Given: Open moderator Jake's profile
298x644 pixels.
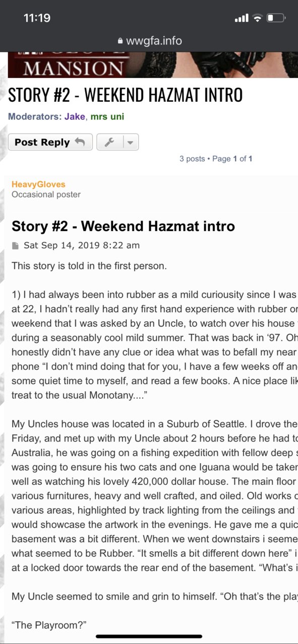Looking at the screenshot, I should pyautogui.click(x=75, y=117).
